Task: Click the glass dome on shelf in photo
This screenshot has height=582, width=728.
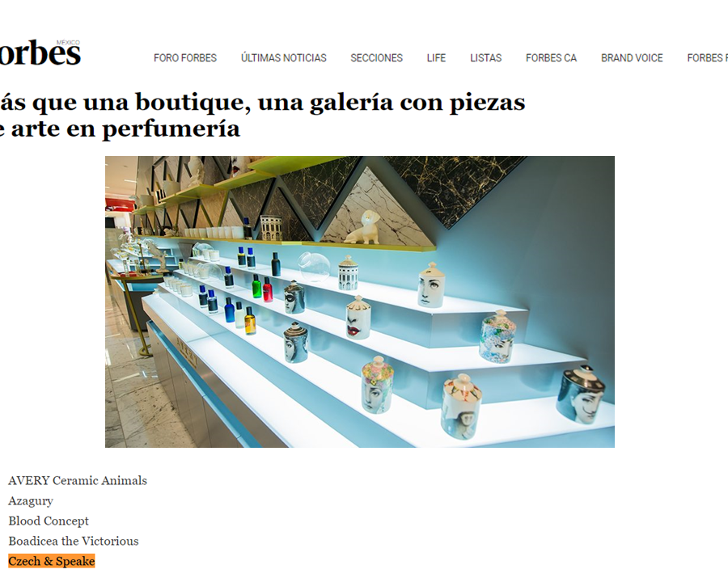Action: point(315,267)
